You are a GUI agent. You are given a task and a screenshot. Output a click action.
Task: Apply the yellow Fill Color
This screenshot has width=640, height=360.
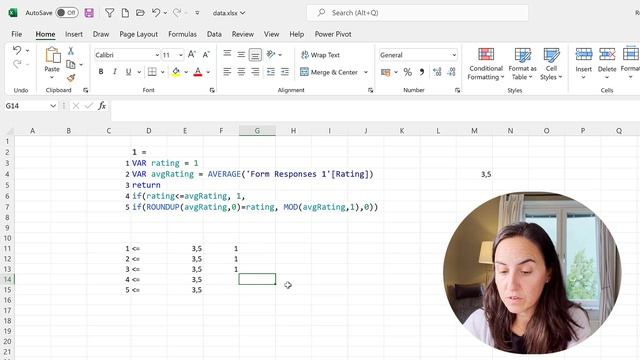tap(176, 72)
